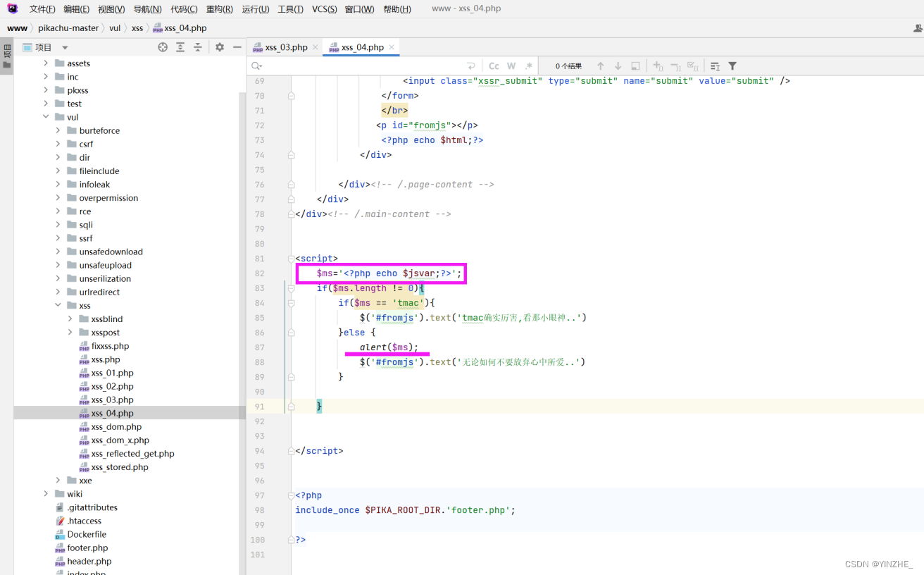Screen dimensions: 924x575
Task: Expand the wiki folder
Action: click(x=46, y=494)
